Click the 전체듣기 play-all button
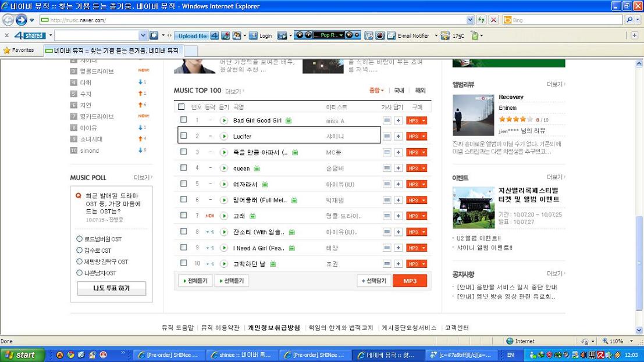 [x=195, y=281]
